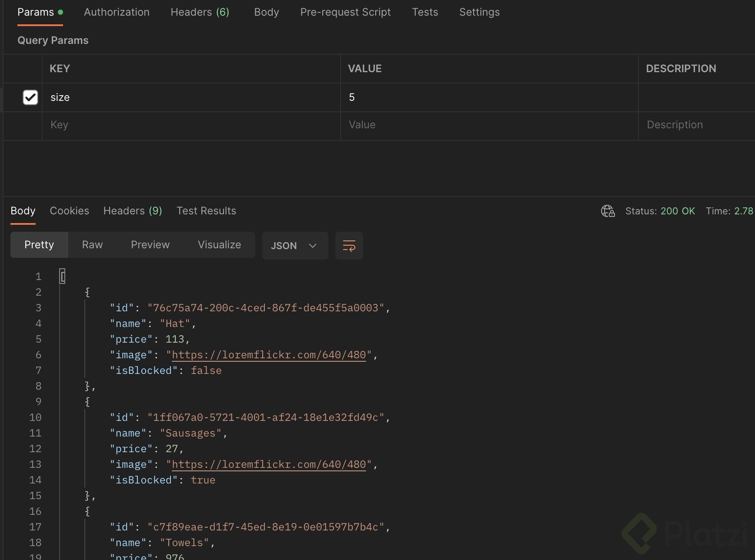Open the Pre-request Script tab
Screen dimensions: 755x560
345,12
